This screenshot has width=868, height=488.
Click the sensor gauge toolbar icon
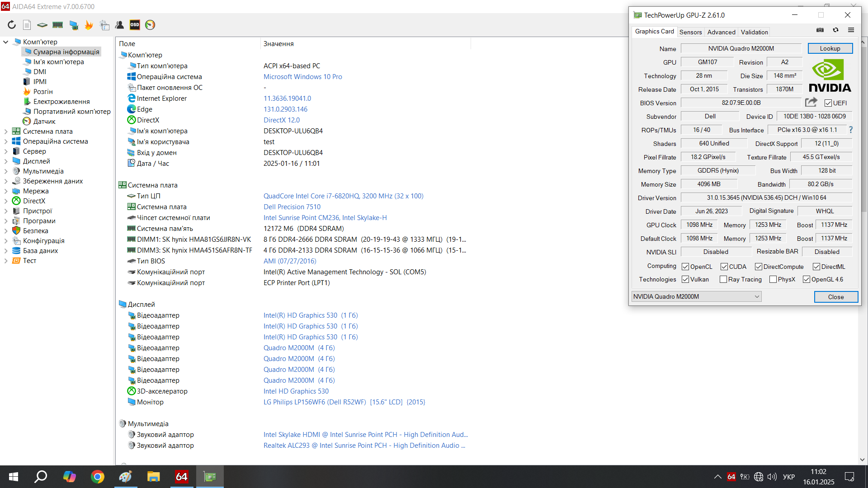(150, 25)
